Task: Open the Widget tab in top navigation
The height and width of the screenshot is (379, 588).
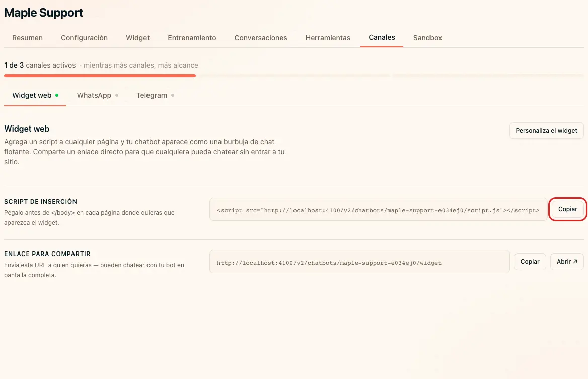Action: (137, 38)
